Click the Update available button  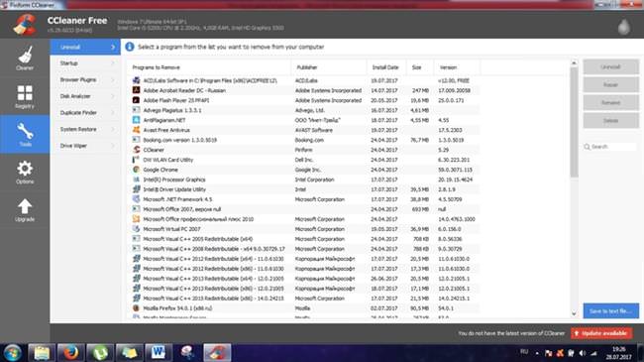click(601, 333)
